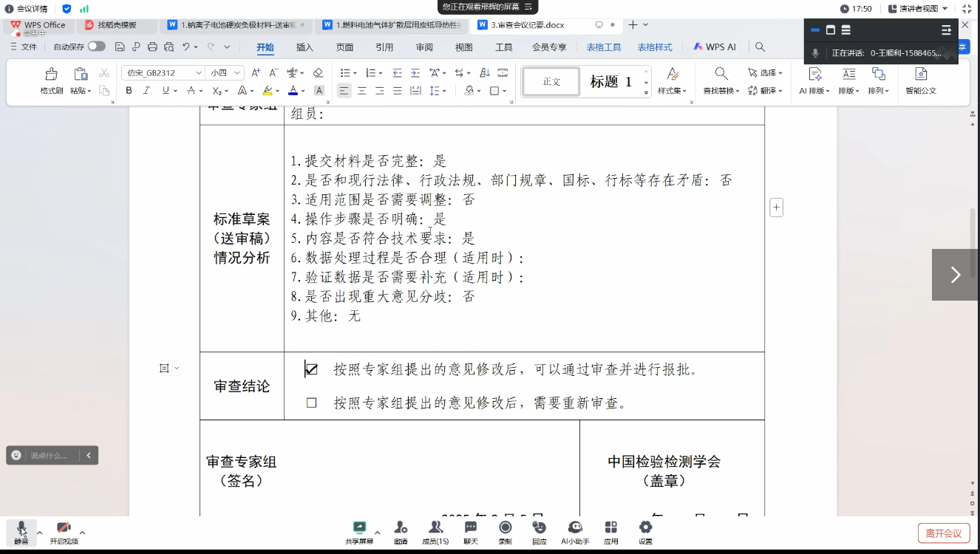Image resolution: width=980 pixels, height=554 pixels.
Task: Open Find and Replace (查找替换) tool
Action: click(x=721, y=75)
